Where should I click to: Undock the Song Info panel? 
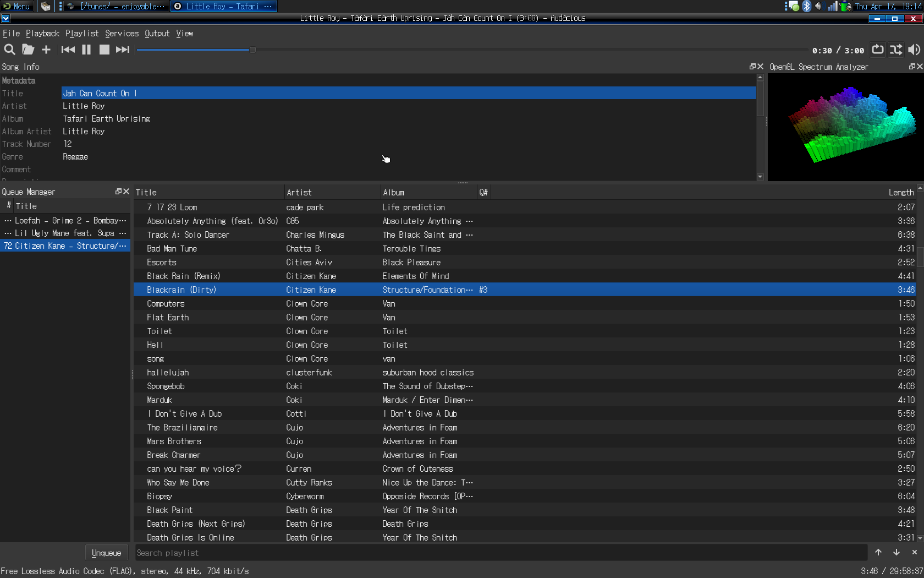(x=752, y=67)
